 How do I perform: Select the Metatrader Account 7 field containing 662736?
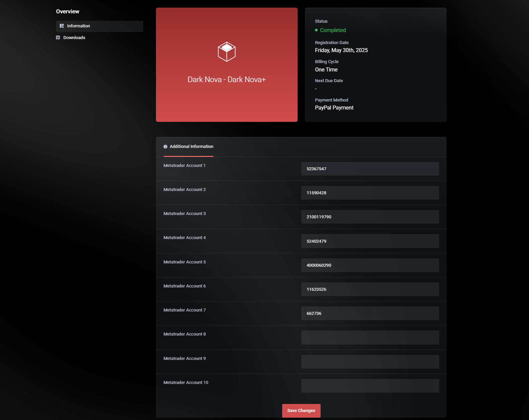[370, 313]
